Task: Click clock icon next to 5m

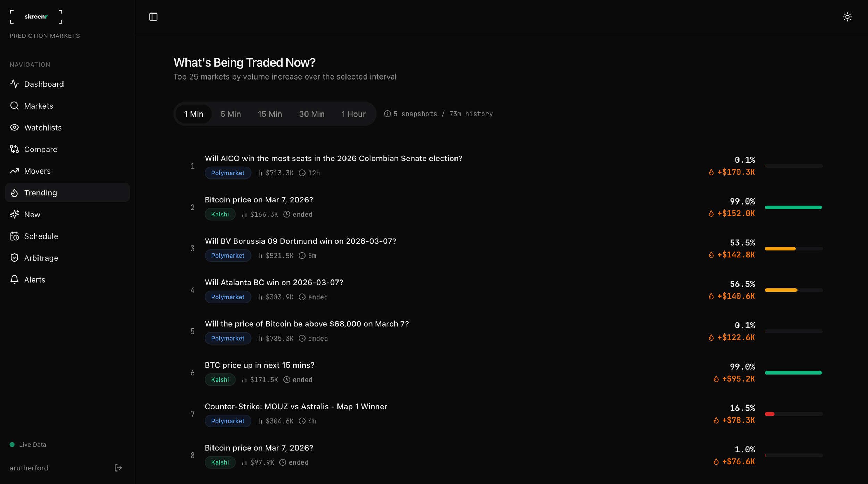Action: pos(302,256)
